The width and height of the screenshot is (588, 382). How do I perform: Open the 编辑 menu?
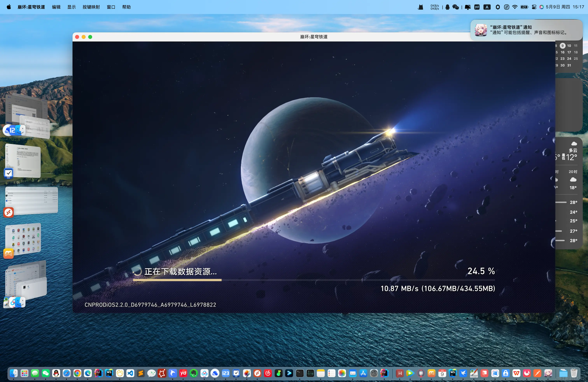pyautogui.click(x=56, y=7)
